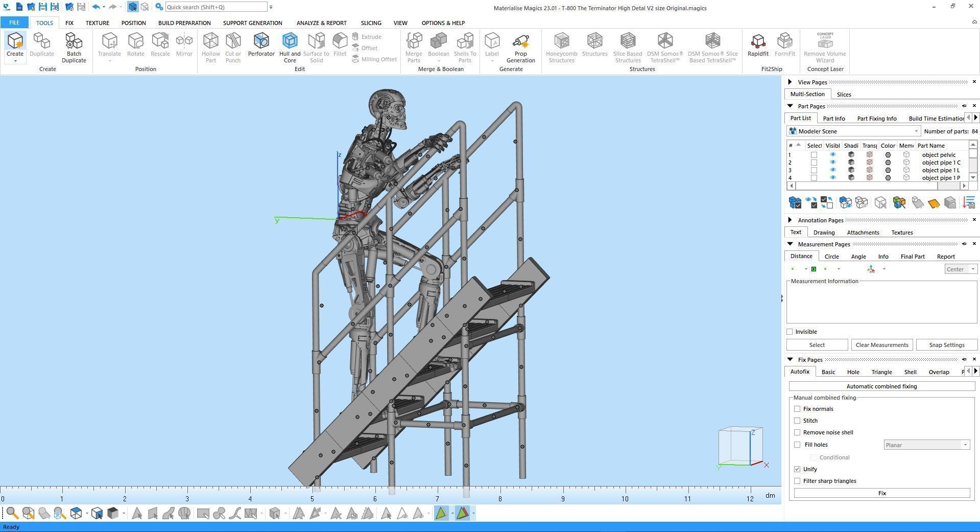980x532 pixels.
Task: Toggle visibility eye for object pipe 1 C
Action: pos(832,163)
